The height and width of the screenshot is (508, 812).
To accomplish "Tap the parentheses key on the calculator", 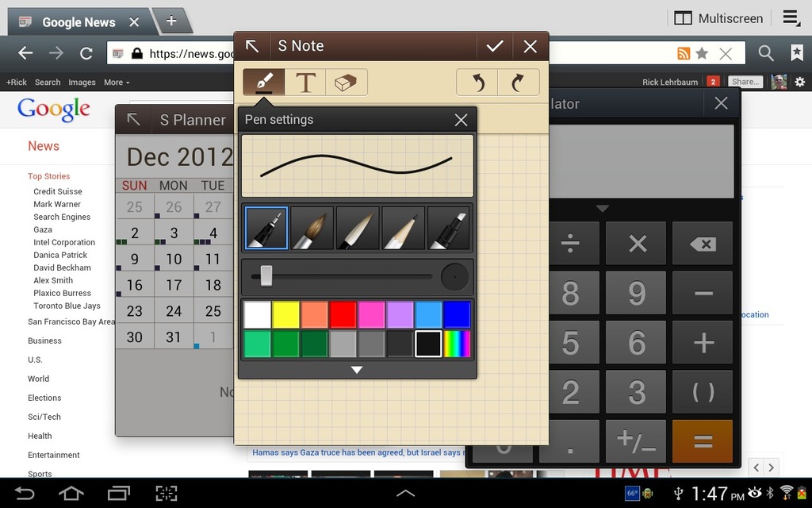I will pos(703,392).
